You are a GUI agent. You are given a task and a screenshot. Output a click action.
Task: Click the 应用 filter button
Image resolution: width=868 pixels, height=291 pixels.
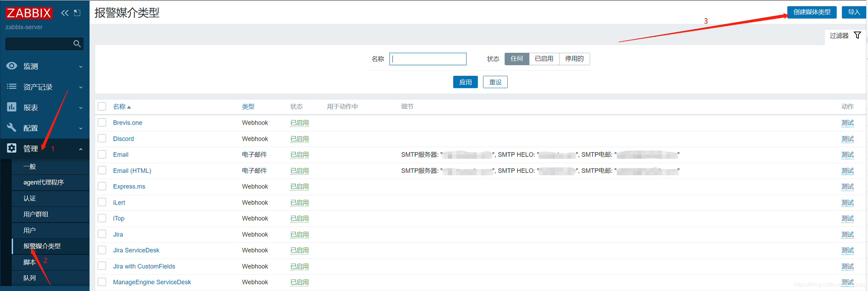(465, 82)
